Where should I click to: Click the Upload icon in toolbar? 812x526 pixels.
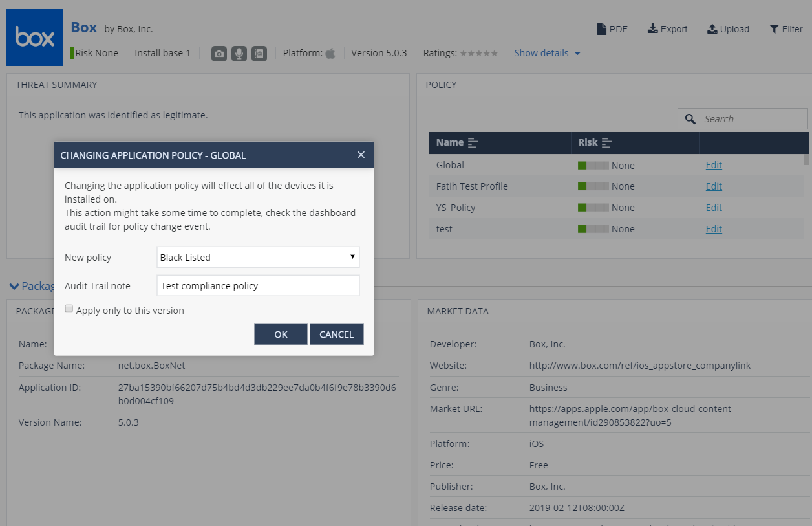click(x=712, y=29)
